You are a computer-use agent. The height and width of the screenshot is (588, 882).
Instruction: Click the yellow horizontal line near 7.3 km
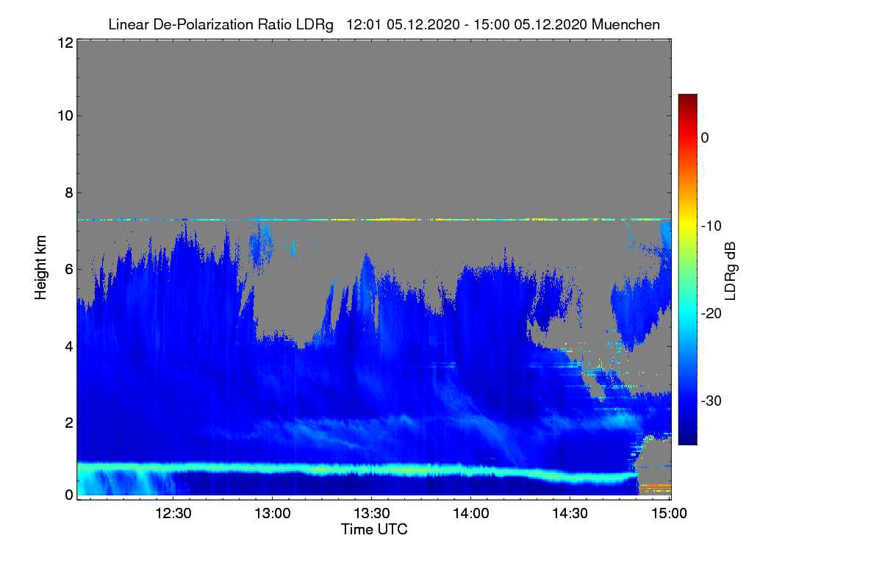[375, 219]
